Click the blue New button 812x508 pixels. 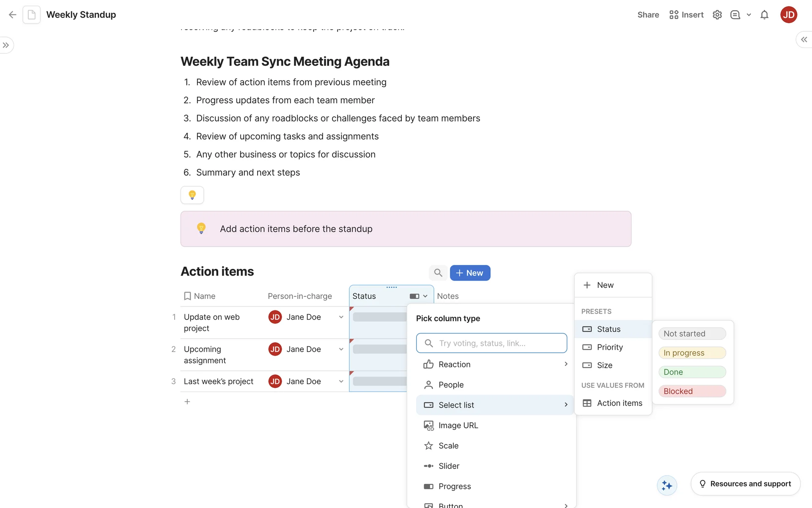click(470, 273)
